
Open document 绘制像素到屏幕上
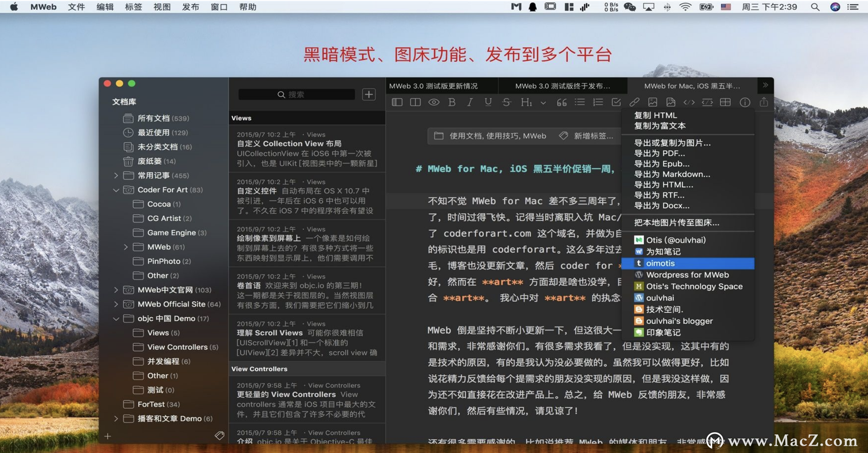[307, 243]
